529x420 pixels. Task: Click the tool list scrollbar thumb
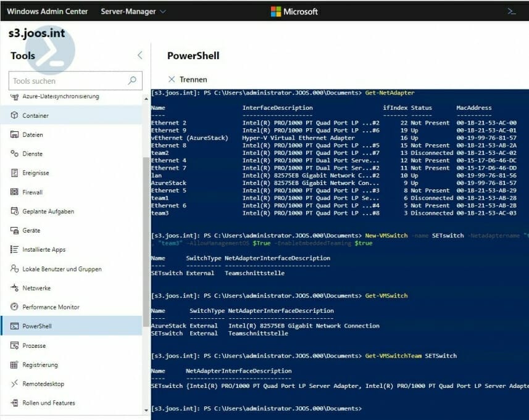pyautogui.click(x=146, y=242)
